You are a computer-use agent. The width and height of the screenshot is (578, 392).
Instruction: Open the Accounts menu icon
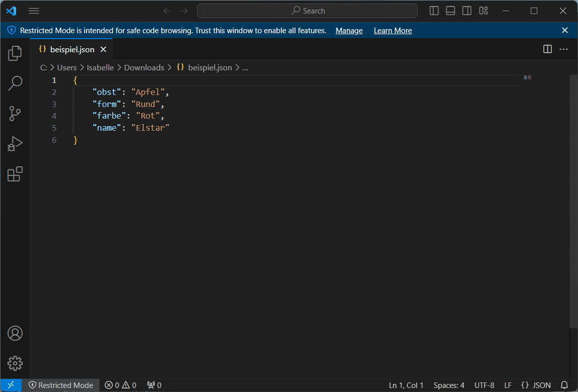pyautogui.click(x=15, y=333)
